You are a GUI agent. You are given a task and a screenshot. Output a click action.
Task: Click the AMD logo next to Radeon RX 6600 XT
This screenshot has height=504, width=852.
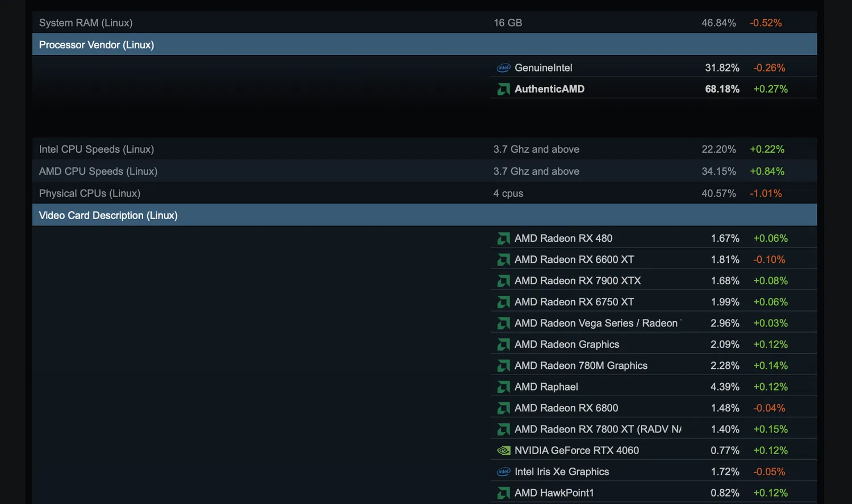click(503, 260)
